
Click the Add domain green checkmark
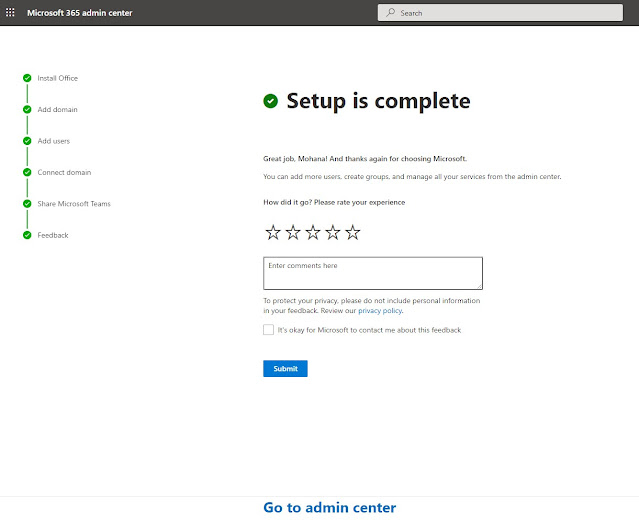tap(27, 109)
